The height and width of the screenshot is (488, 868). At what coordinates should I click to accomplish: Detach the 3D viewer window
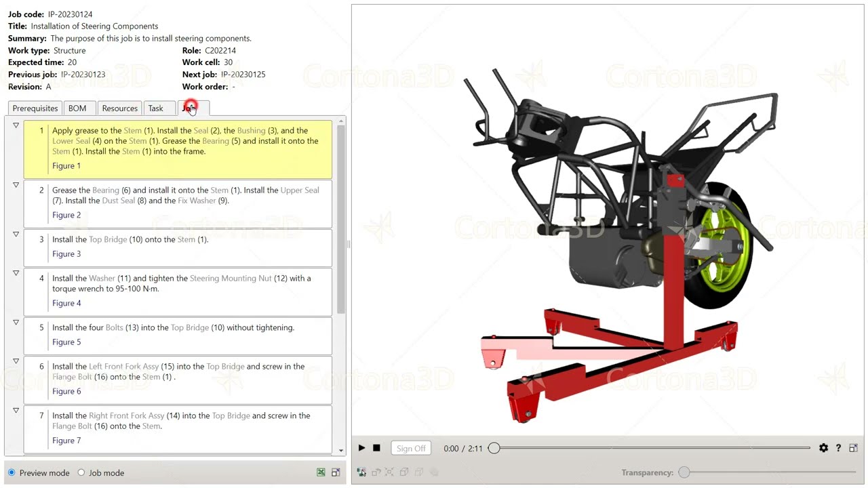pos(853,448)
